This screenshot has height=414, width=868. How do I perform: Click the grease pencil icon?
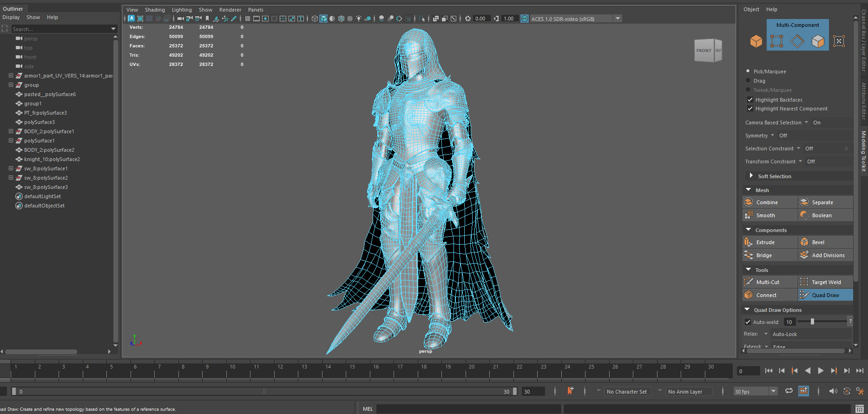click(x=234, y=19)
